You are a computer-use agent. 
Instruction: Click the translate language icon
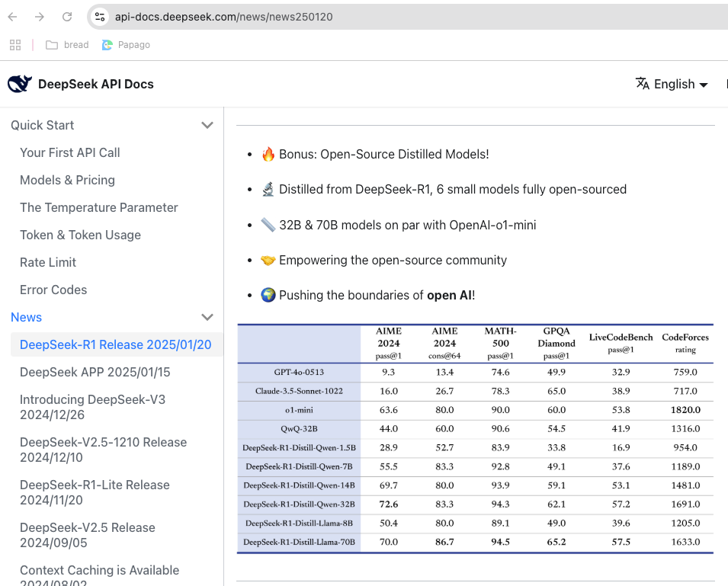pos(643,84)
